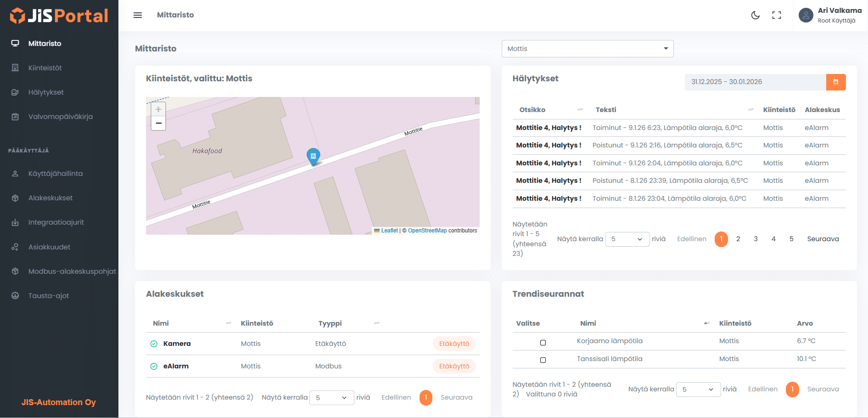Image resolution: width=868 pixels, height=418 pixels.
Task: Zoom out on the map
Action: (x=158, y=123)
